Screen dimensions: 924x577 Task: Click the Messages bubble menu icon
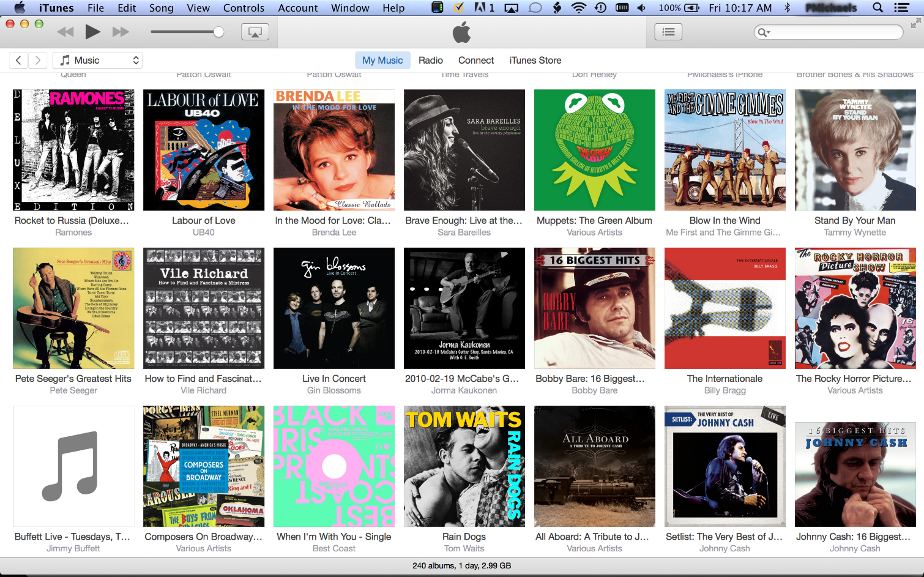point(535,8)
